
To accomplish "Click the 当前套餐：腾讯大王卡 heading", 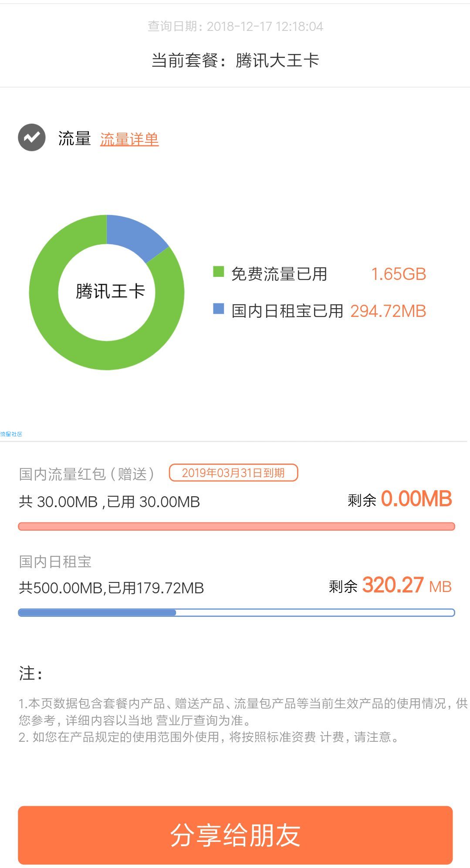I will [235, 61].
